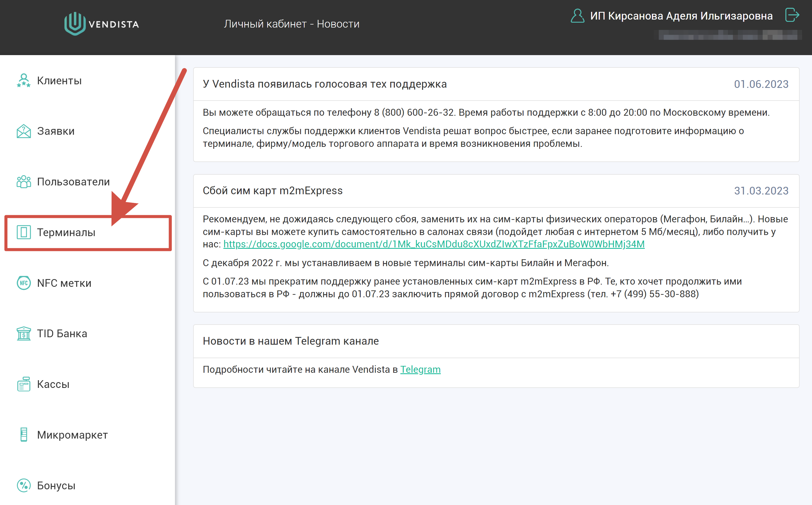This screenshot has width=812, height=505.
Task: Click the Пользователи group icon
Action: (x=24, y=182)
